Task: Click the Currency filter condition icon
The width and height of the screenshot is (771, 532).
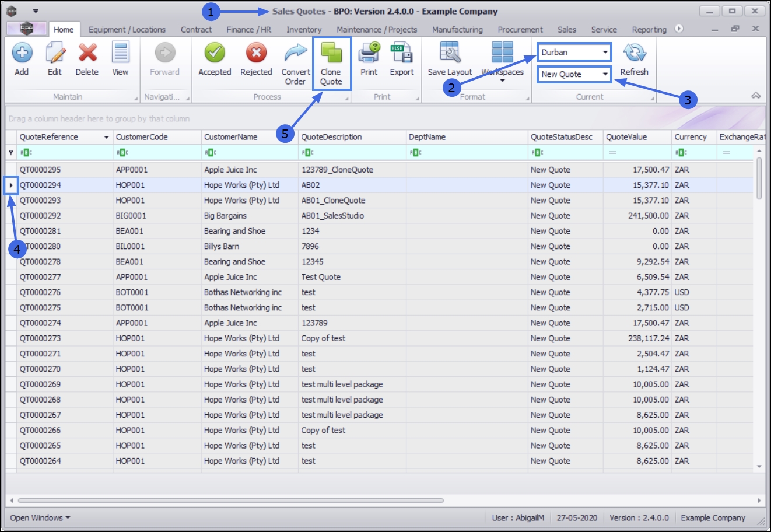Action: (x=681, y=153)
